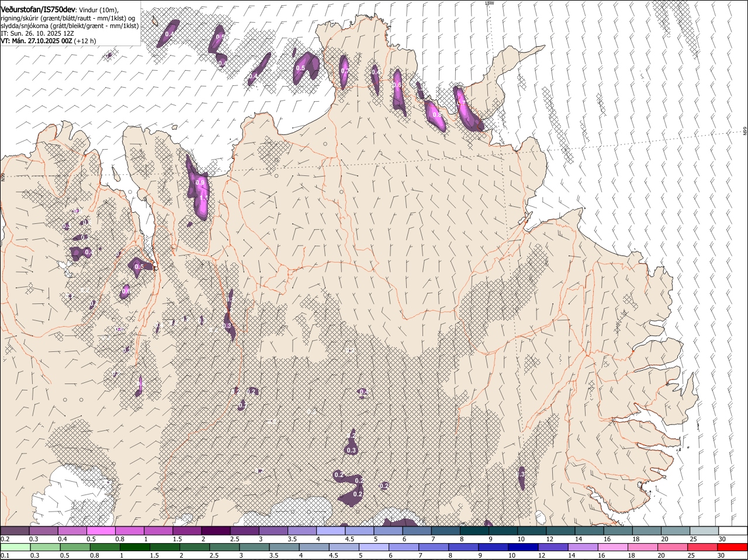
Task: Select the lower legend swatch between 1.5 and 2
Action: [x=166, y=547]
